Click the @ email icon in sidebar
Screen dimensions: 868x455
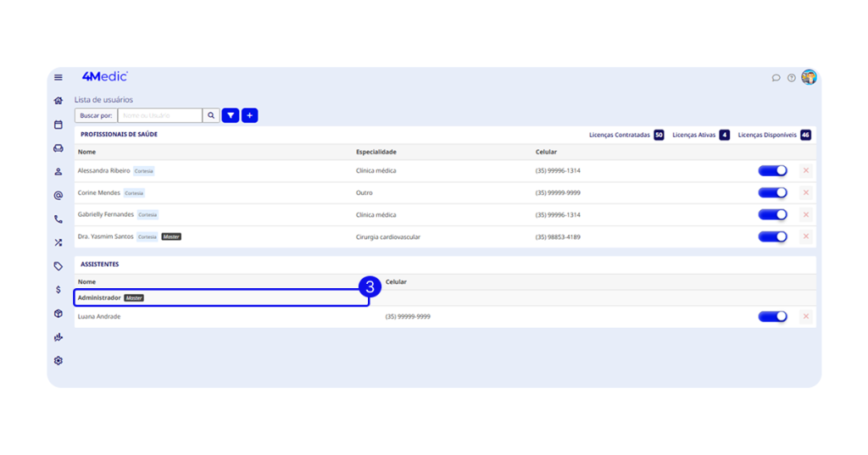pyautogui.click(x=58, y=196)
